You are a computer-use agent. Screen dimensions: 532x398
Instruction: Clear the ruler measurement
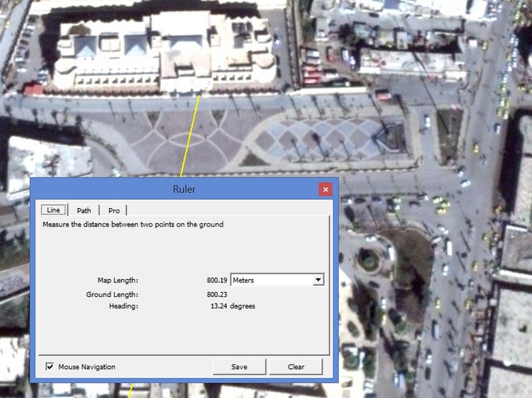[296, 367]
